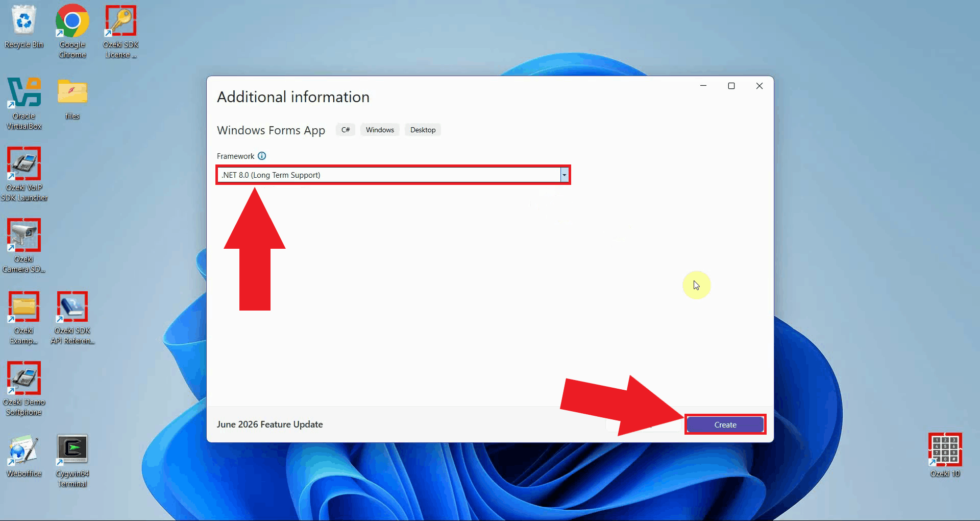Click the Windows Forms App title text
The image size is (980, 521).
click(x=271, y=130)
